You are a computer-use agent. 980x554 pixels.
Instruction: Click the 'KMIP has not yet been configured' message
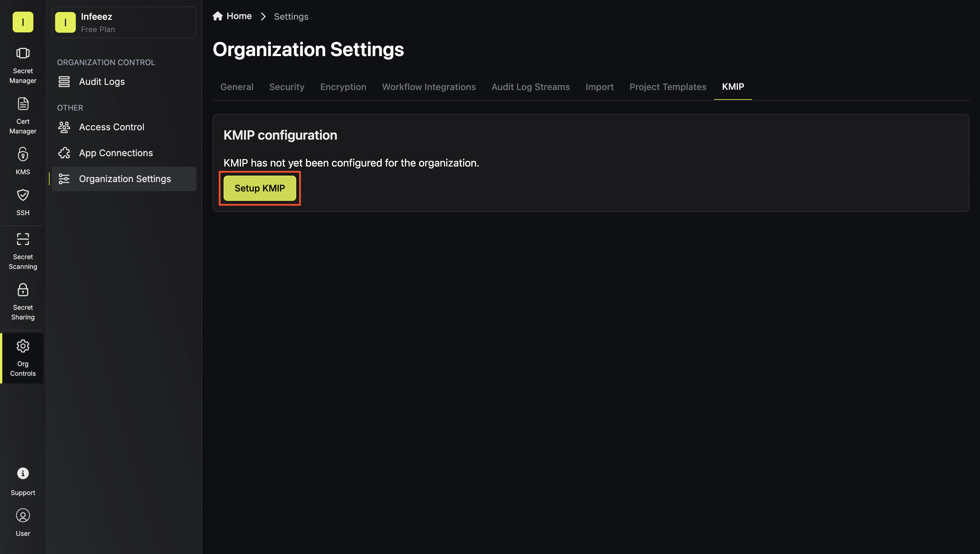pyautogui.click(x=351, y=163)
